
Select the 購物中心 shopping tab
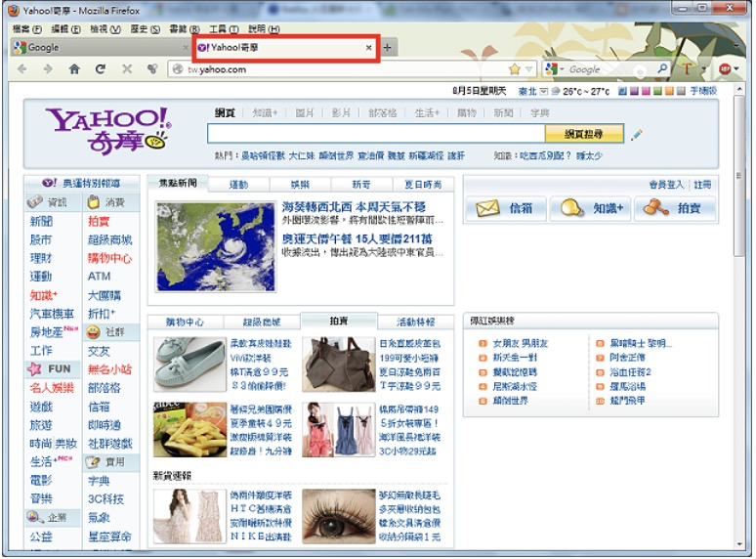coord(186,322)
